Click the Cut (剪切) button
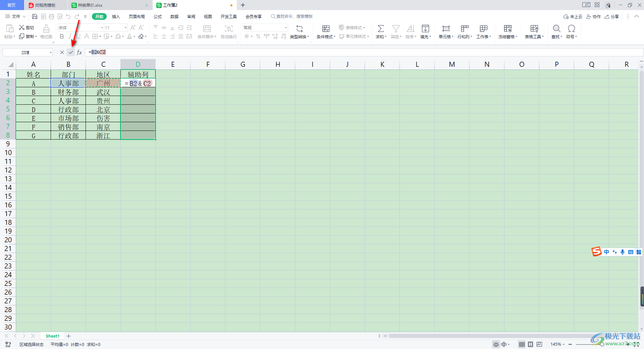 click(26, 28)
